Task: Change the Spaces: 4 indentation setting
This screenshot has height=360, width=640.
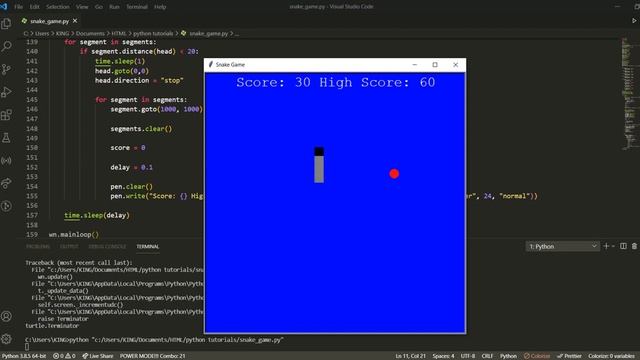Action: click(443, 356)
